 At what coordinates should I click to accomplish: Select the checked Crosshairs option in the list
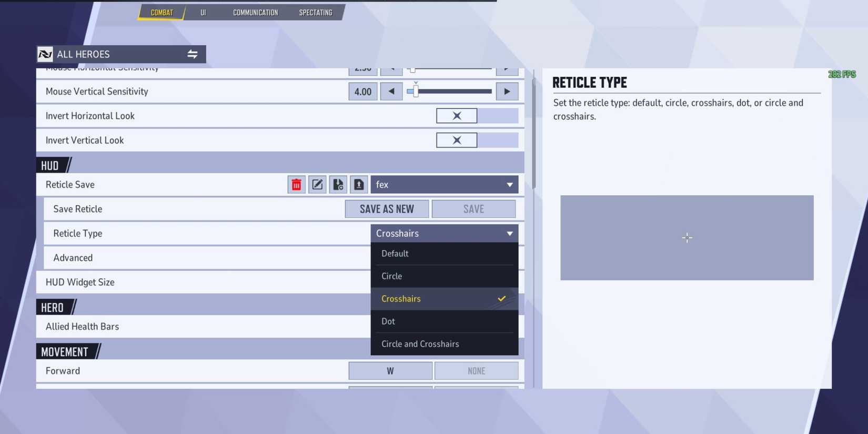pos(445,299)
